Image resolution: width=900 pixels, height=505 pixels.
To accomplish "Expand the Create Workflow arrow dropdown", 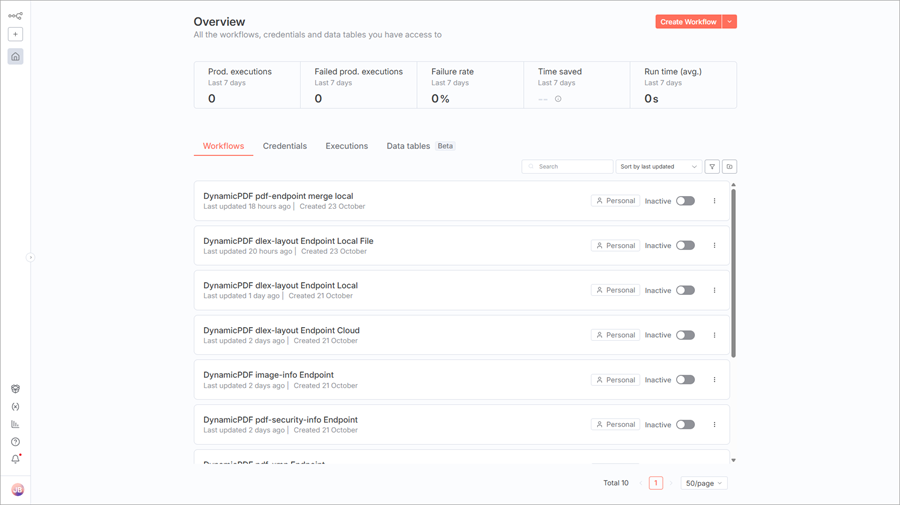I will [730, 22].
